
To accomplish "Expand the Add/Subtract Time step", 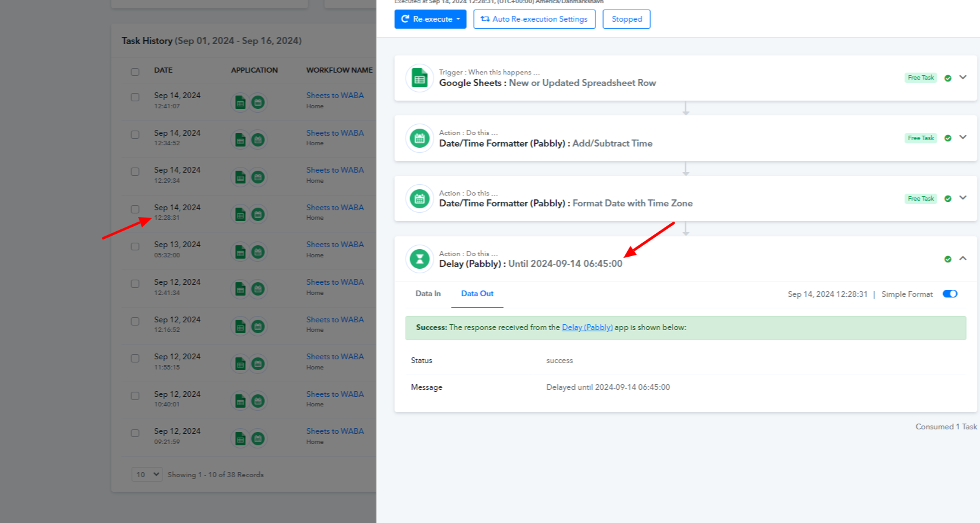I will click(x=963, y=137).
